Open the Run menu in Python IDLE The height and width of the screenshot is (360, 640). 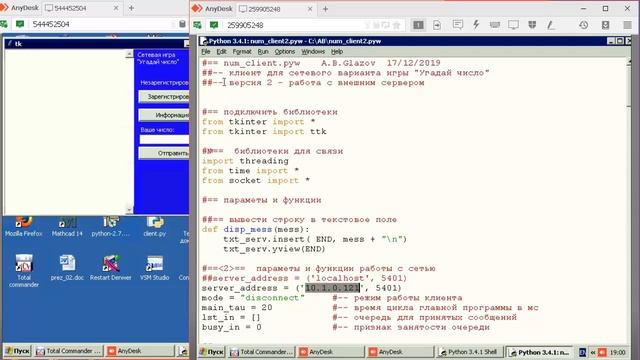263,52
